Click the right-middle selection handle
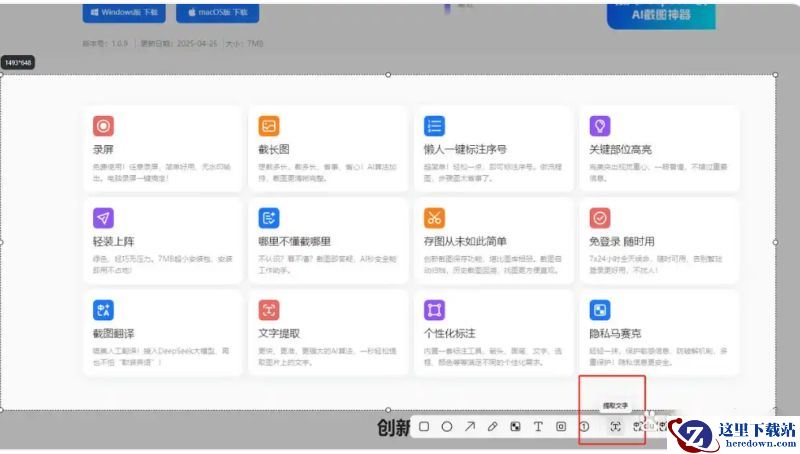This screenshot has height=454, width=800. [776, 242]
